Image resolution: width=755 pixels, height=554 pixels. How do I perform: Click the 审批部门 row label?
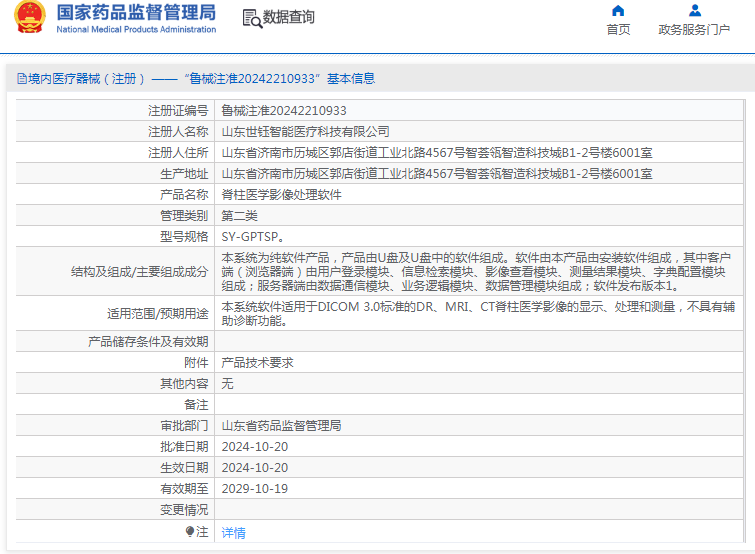pyautogui.click(x=184, y=425)
